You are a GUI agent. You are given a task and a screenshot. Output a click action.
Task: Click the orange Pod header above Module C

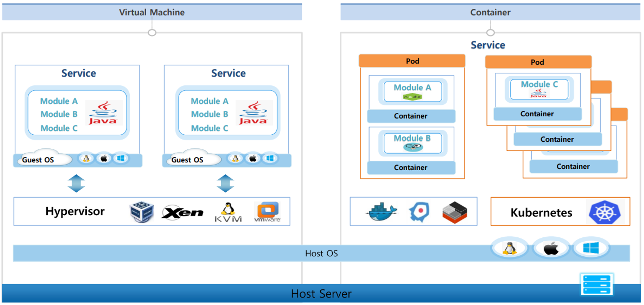coord(538,62)
